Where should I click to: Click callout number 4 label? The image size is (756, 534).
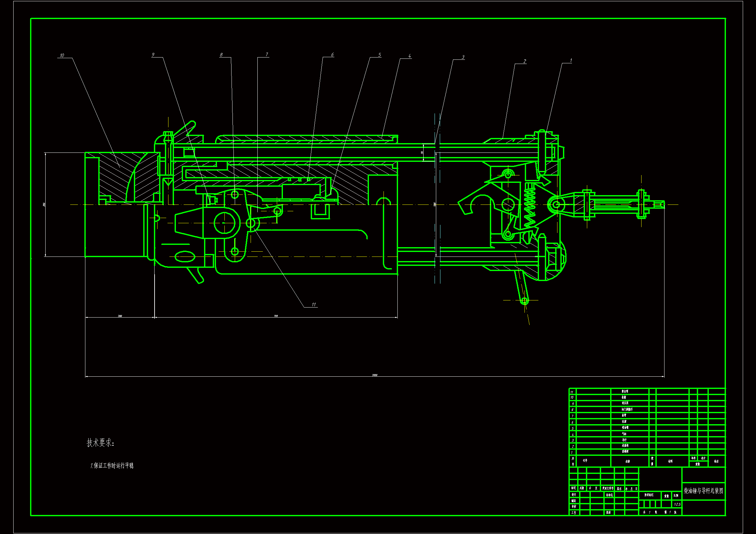pos(409,56)
